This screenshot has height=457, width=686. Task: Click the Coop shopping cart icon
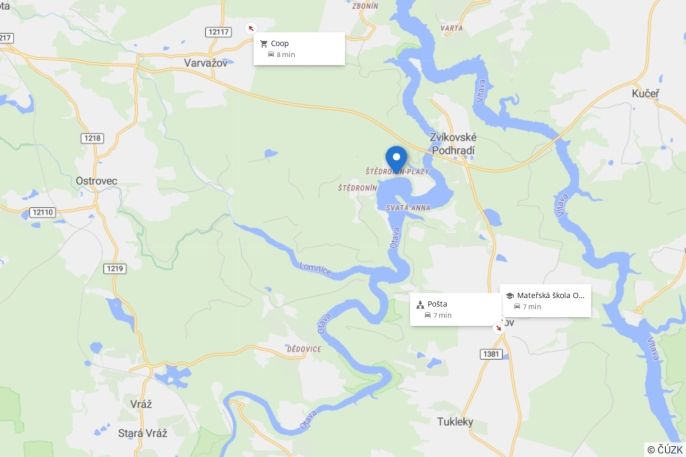coord(263,44)
